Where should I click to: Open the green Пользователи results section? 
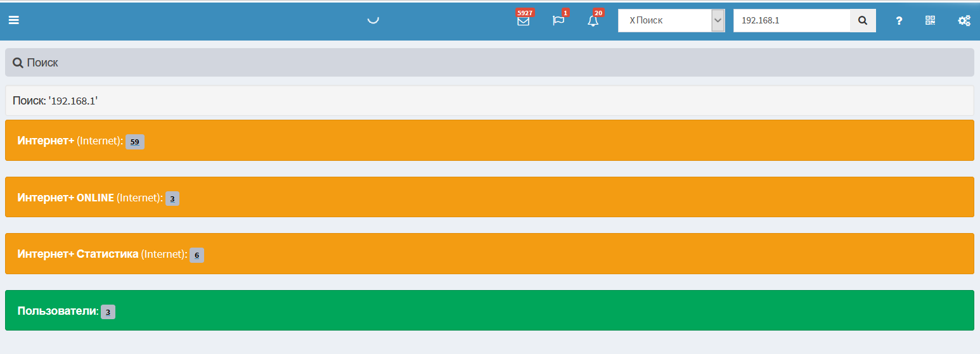[58, 311]
